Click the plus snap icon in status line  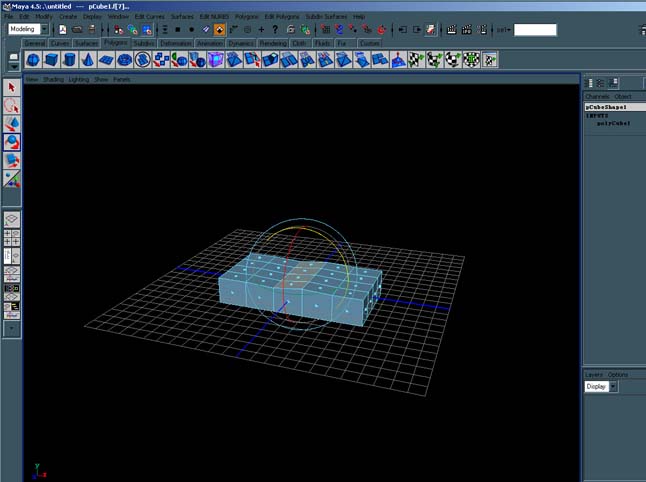pyautogui.click(x=261, y=30)
